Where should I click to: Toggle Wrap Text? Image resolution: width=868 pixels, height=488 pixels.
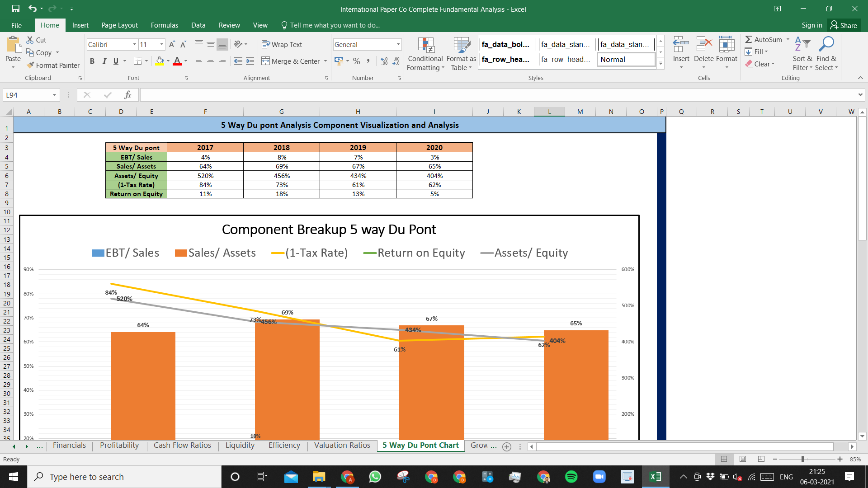(282, 44)
